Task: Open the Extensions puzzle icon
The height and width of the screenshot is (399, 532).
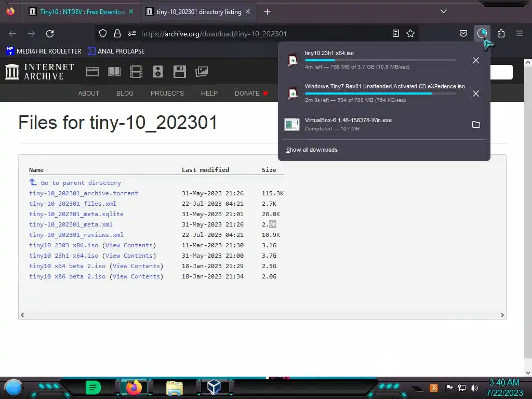Action: pos(501,33)
